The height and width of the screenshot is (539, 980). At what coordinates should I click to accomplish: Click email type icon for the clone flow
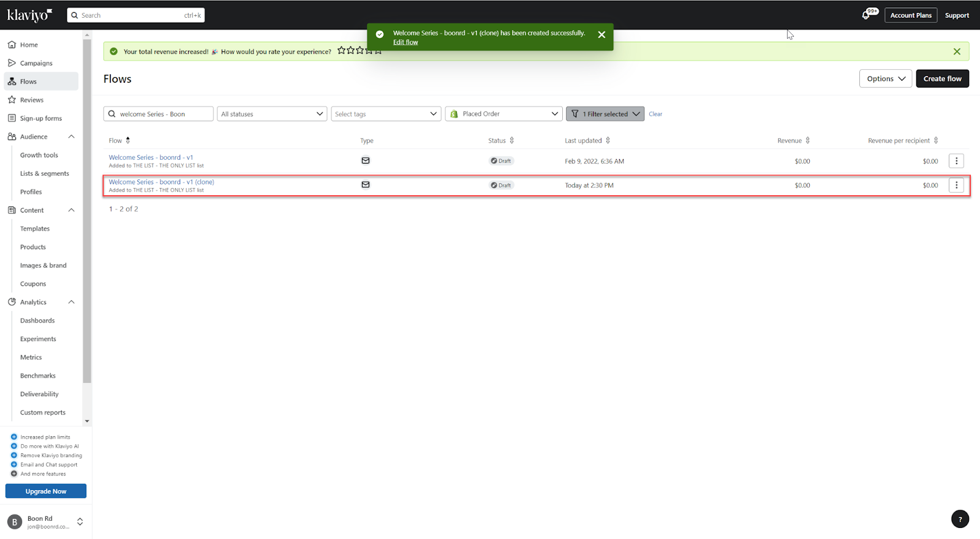pyautogui.click(x=366, y=184)
